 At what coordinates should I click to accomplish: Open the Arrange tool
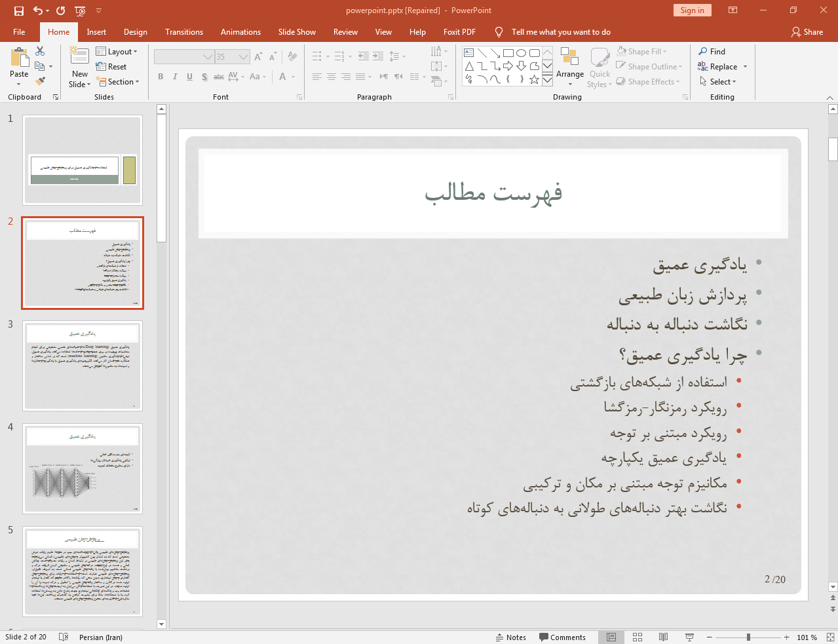point(569,67)
